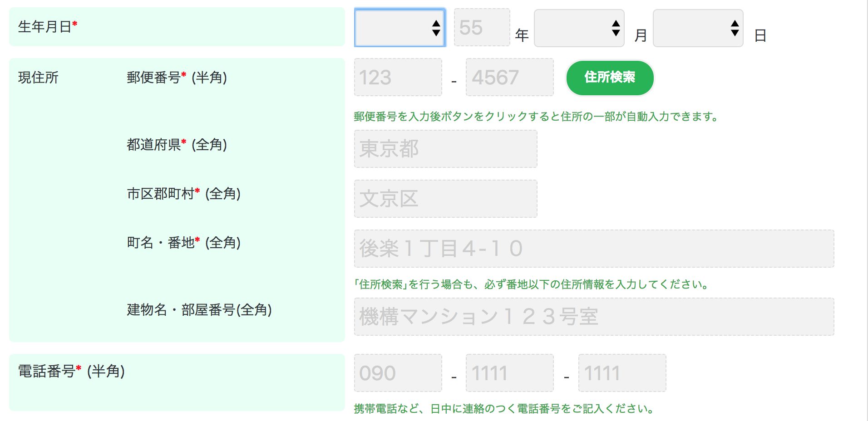This screenshot has width=868, height=421.
Task: Click the birth year field showing 55
Action: 482,28
